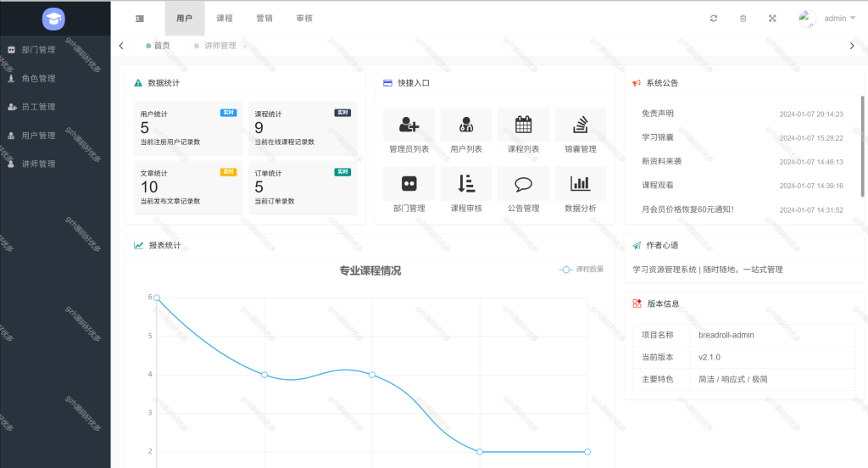Open the 课程观看 announcement

click(x=658, y=185)
